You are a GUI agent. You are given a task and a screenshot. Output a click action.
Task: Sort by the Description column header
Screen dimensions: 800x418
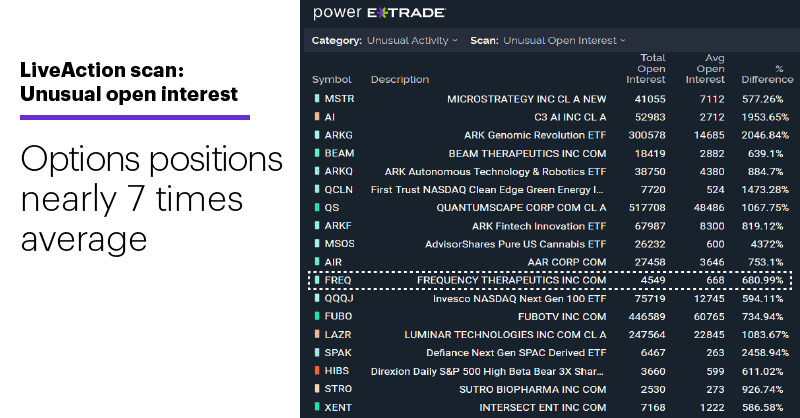(x=399, y=79)
